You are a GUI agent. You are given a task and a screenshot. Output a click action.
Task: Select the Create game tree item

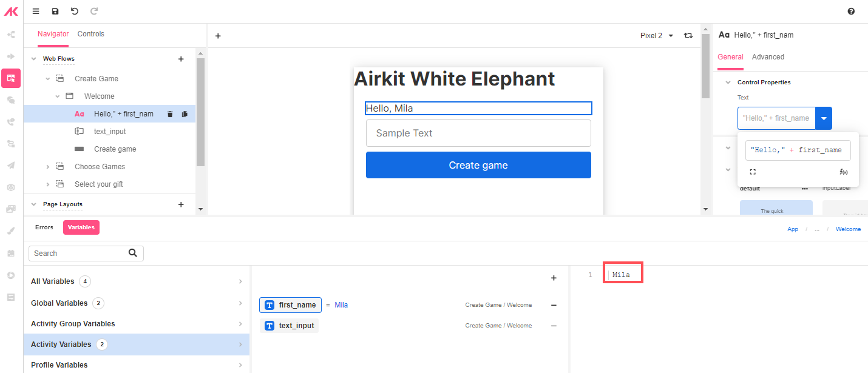[x=110, y=149]
